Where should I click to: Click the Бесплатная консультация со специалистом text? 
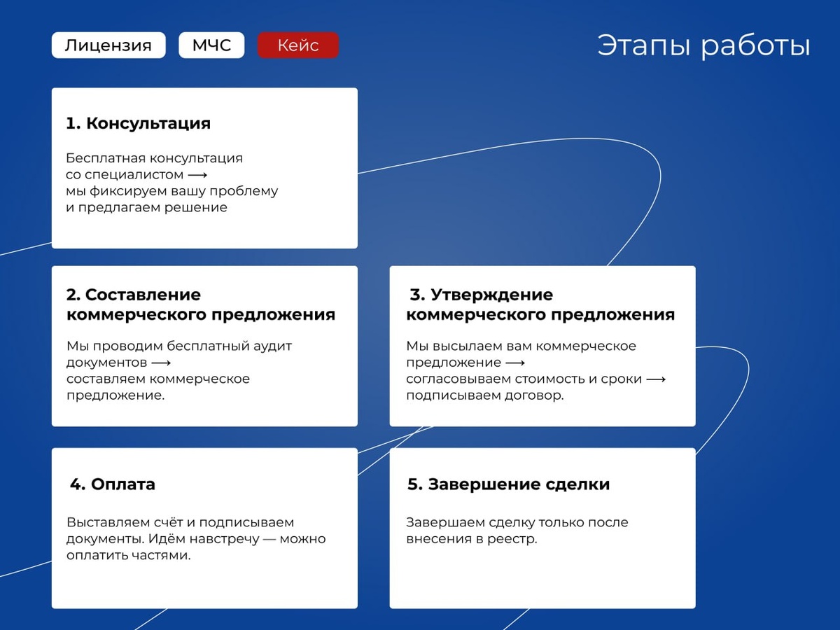[154, 166]
